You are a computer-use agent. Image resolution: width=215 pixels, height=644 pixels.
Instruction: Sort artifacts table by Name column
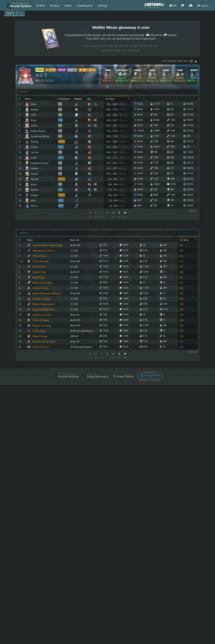29,240
